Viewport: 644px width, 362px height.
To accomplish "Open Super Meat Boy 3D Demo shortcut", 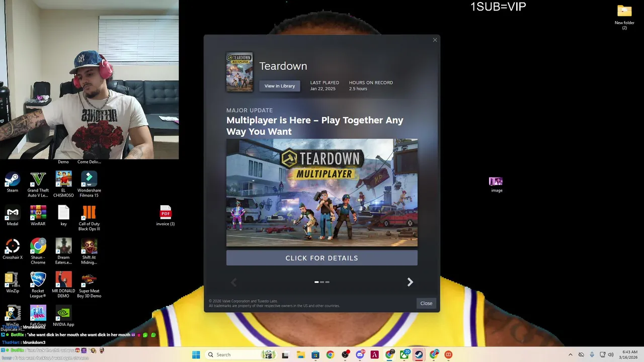I will click(89, 285).
